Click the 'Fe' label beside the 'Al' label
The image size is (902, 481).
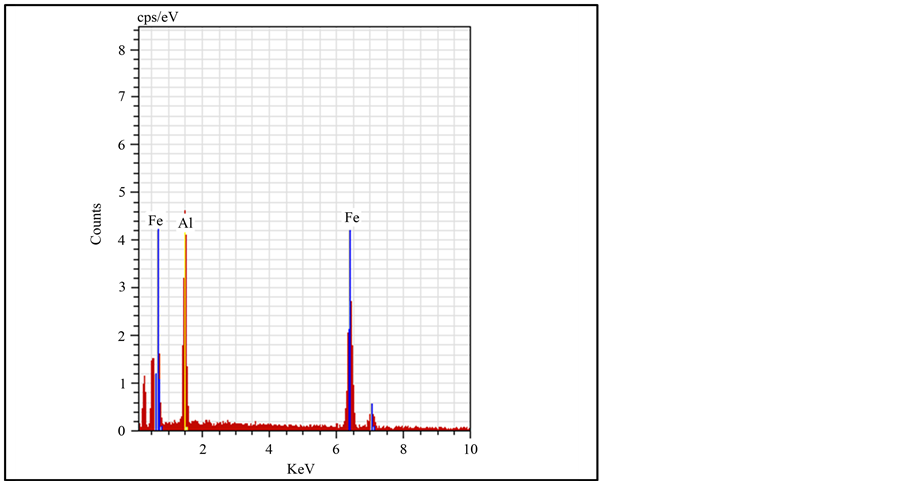point(155,221)
